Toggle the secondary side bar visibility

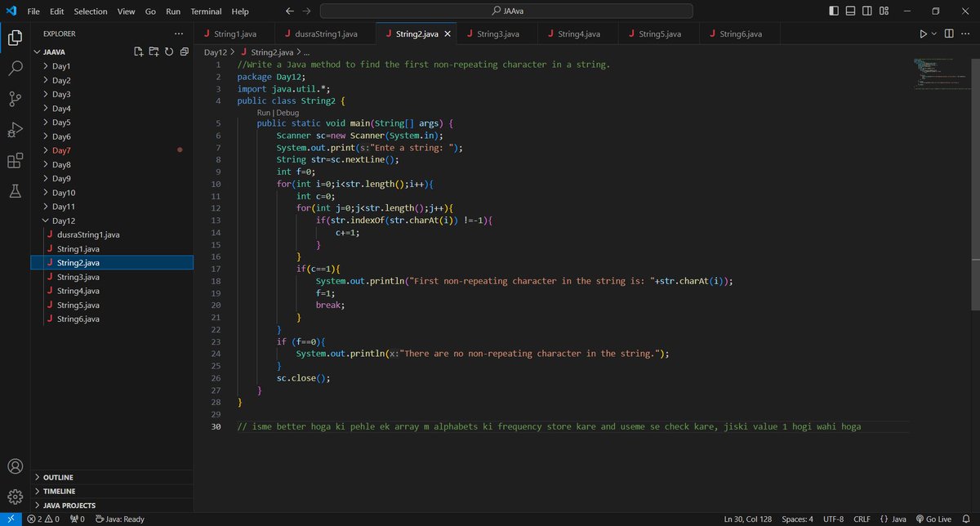[x=866, y=11]
